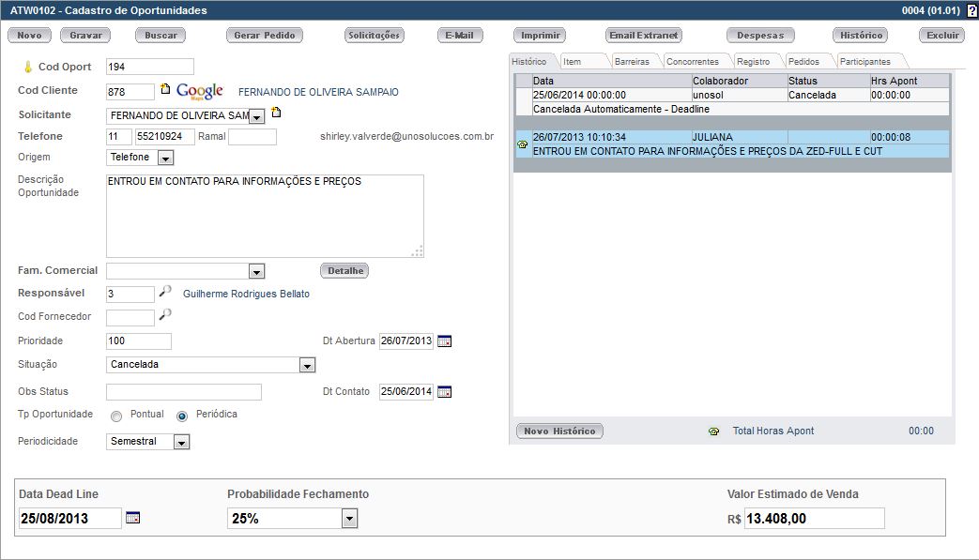Click the Novo Histórico button

pyautogui.click(x=559, y=431)
